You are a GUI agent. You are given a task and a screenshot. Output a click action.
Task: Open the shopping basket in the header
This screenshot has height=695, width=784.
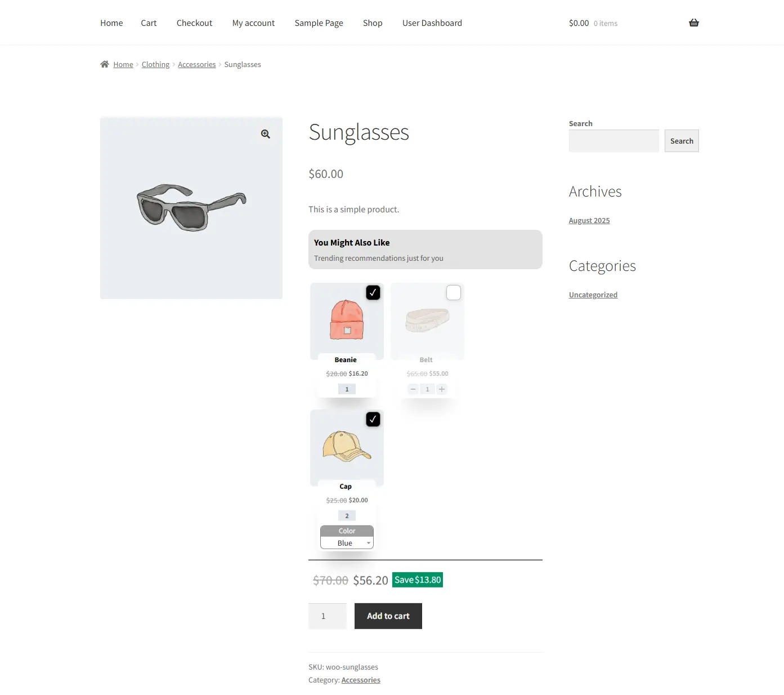693,23
